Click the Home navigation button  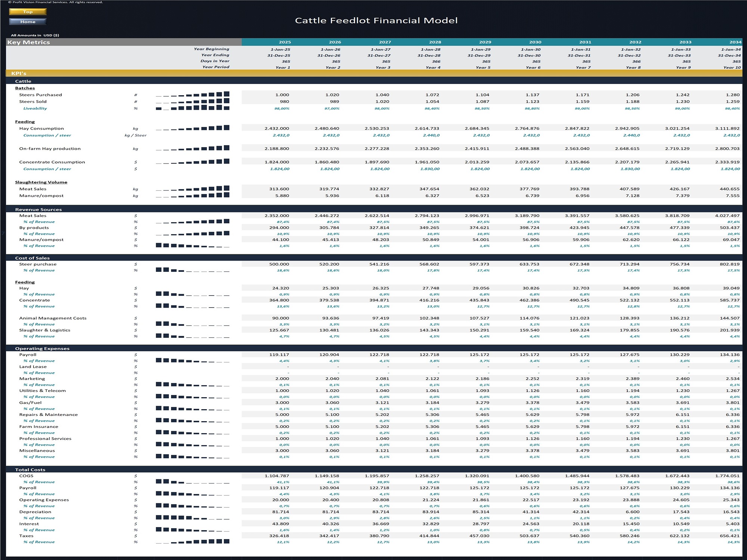pos(28,22)
